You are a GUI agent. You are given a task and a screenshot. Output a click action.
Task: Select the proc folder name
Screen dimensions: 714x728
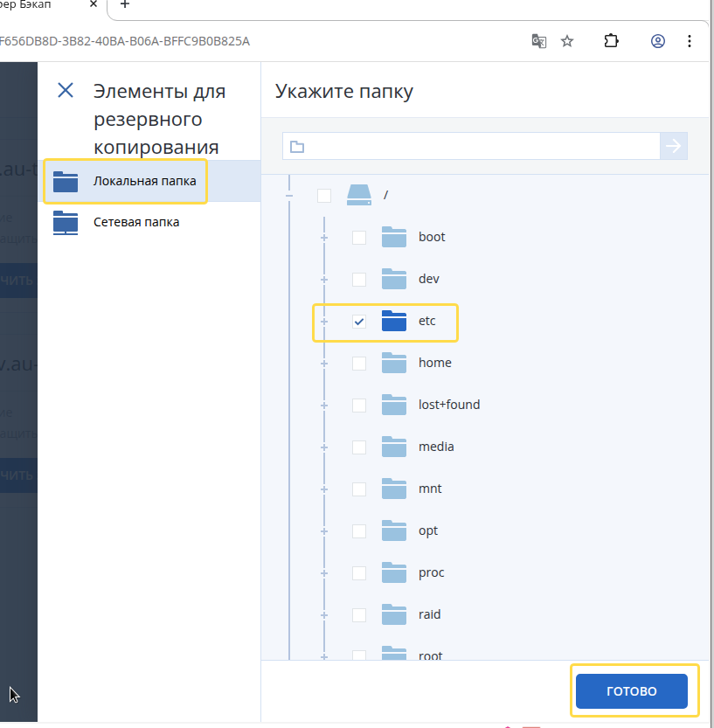(431, 573)
